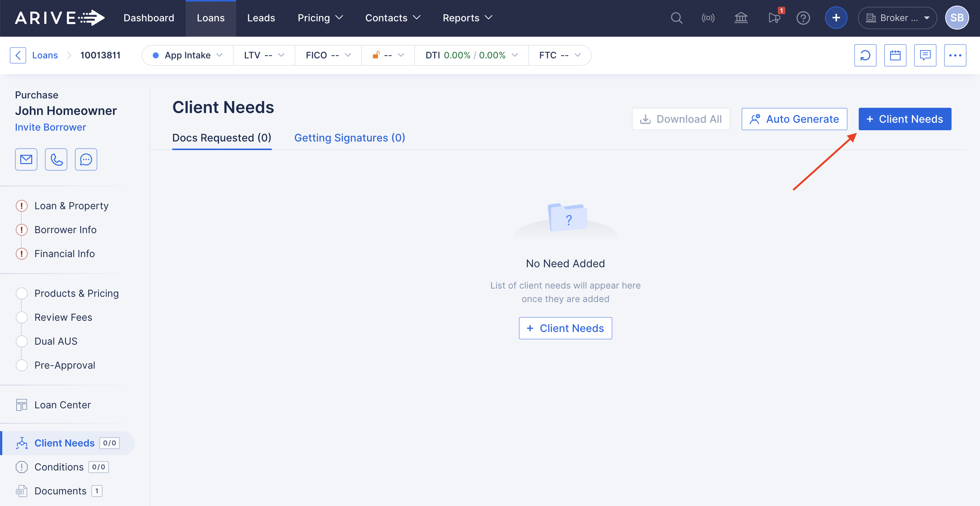Switch to Getting Signatures (0) tab

pos(349,138)
